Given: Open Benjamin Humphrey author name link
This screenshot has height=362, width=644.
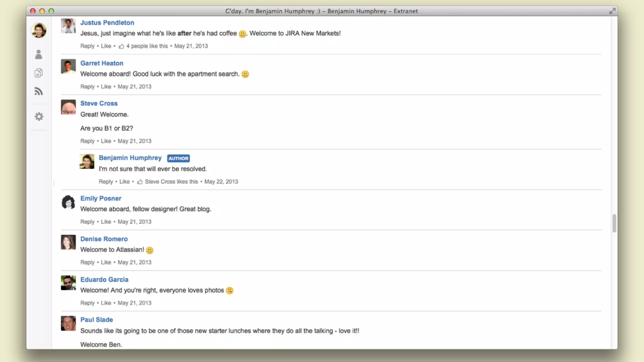Looking at the screenshot, I should [130, 158].
